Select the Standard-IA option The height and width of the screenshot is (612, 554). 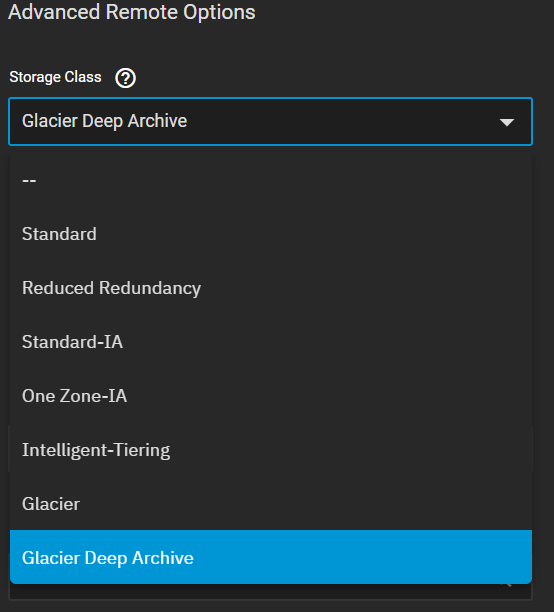tap(271, 342)
